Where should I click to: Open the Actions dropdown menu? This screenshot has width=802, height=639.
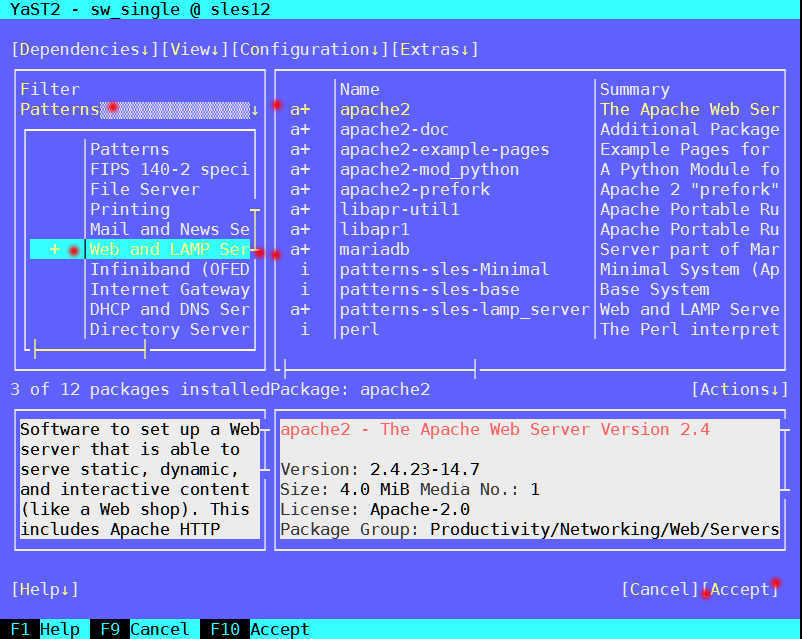click(x=739, y=389)
